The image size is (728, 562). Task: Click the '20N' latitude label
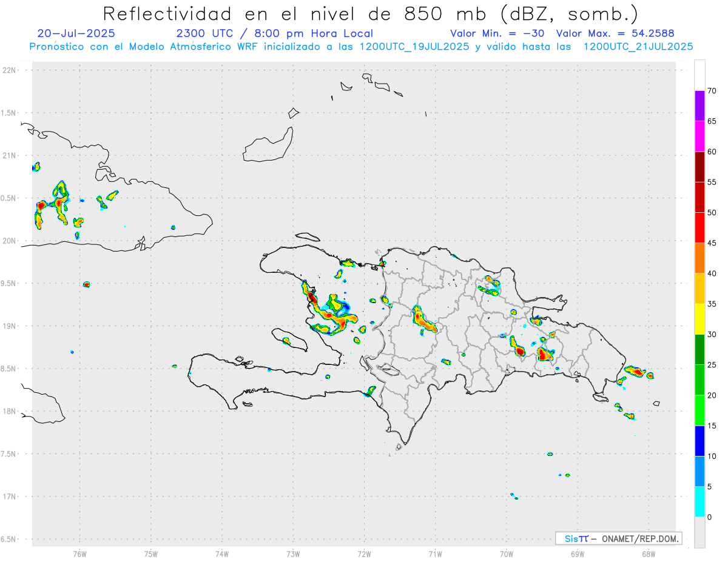10,241
